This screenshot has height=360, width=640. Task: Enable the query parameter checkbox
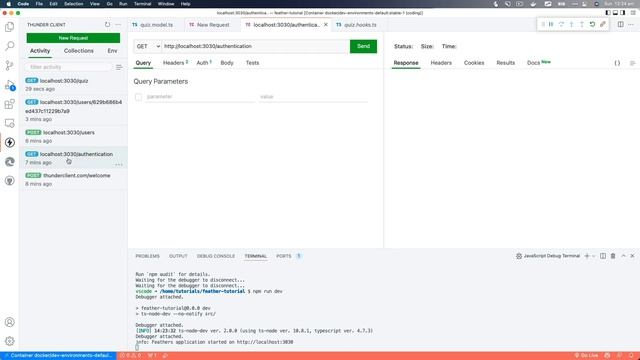(138, 97)
